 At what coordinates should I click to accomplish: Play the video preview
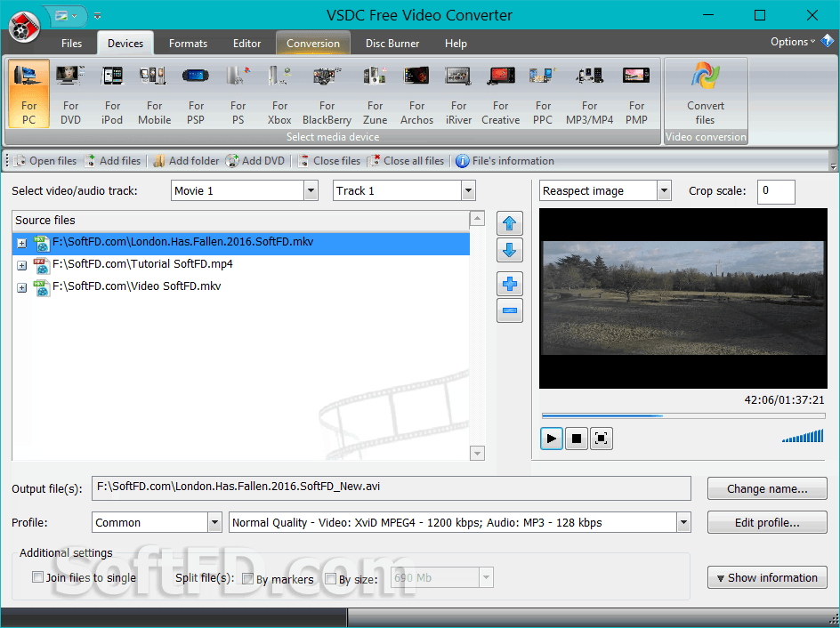click(x=552, y=439)
